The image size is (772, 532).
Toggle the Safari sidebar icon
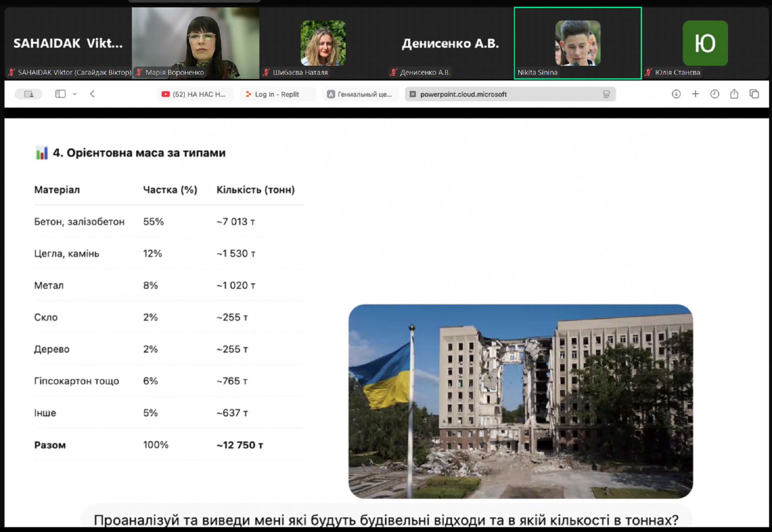click(60, 94)
